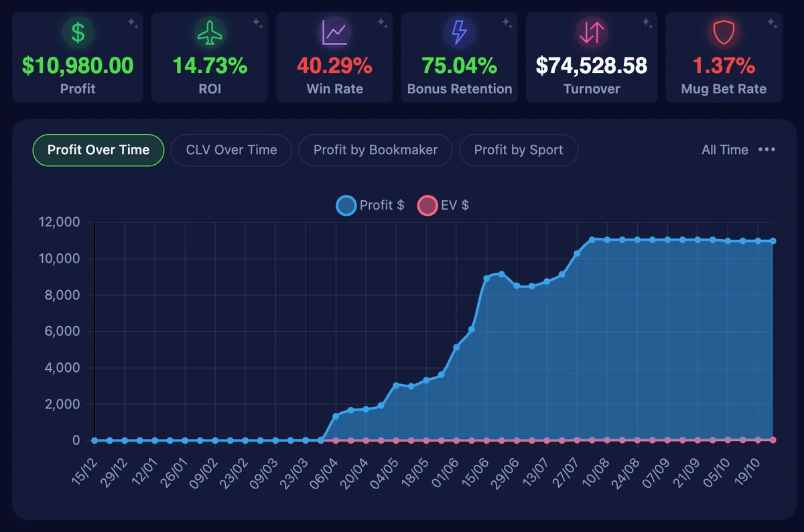Image resolution: width=804 pixels, height=532 pixels.
Task: Click the lightning bolt Bonus Retention icon
Action: pyautogui.click(x=459, y=32)
